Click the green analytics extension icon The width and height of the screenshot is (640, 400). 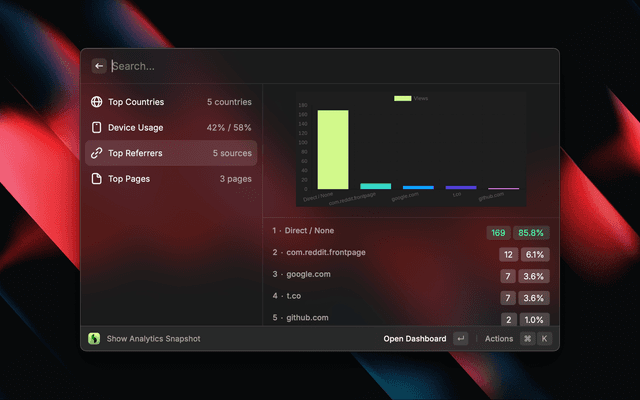[94, 339]
